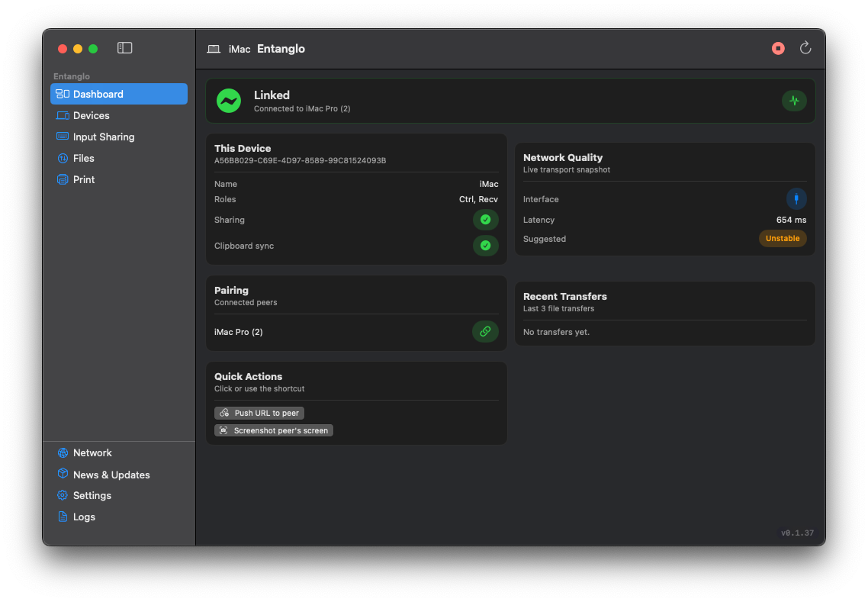The height and width of the screenshot is (602, 868).
Task: Toggle the Sharing green checkmark
Action: pos(485,220)
